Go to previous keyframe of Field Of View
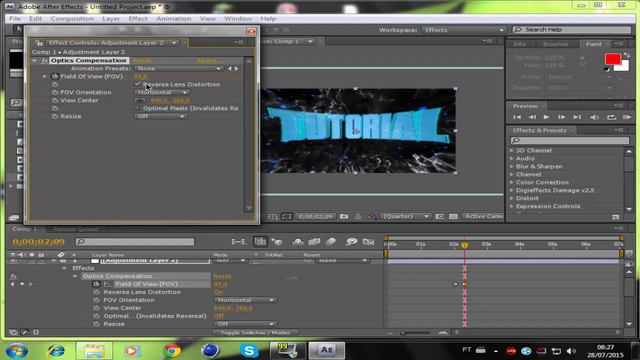640x360 pixels. [12, 284]
